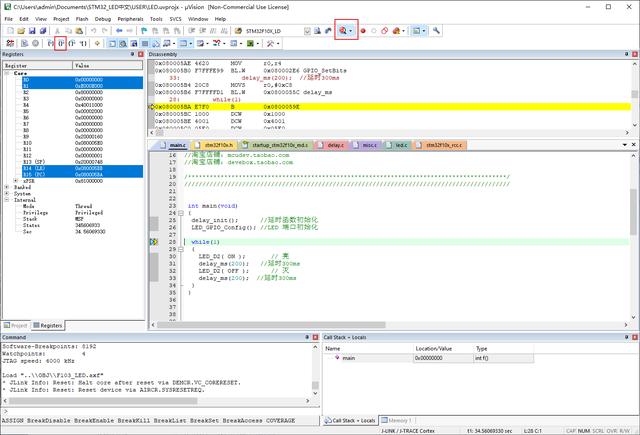Image resolution: width=640 pixels, height=435 pixels.
Task: Expand the System register group
Action: 7,193
